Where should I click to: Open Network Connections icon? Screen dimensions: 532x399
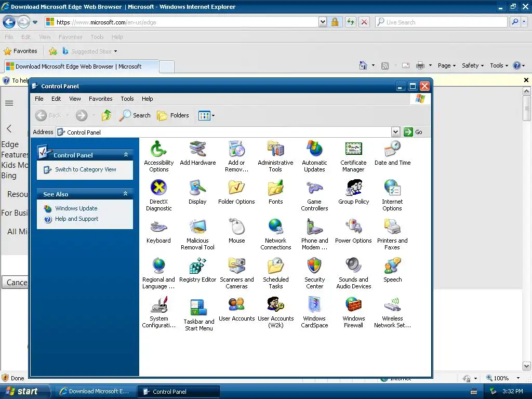point(275,227)
